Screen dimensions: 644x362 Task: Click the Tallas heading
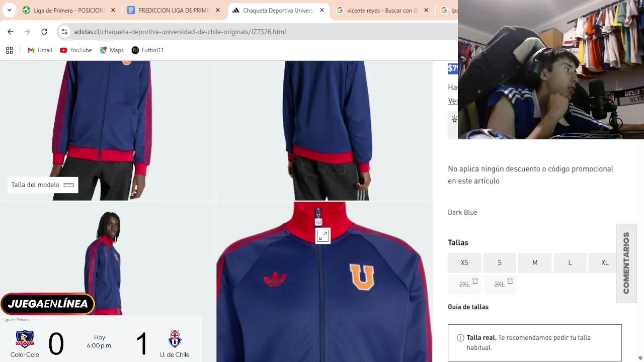click(x=458, y=242)
